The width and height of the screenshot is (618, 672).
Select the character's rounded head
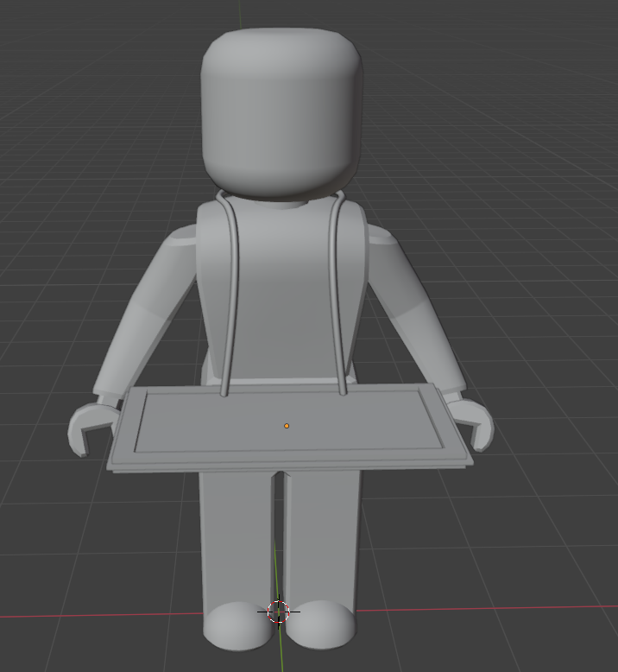pos(281,113)
